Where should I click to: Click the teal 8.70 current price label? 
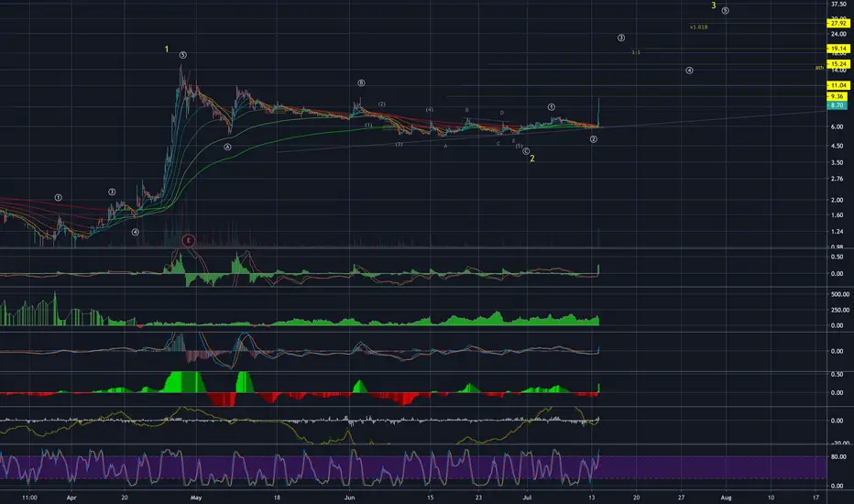(837, 105)
